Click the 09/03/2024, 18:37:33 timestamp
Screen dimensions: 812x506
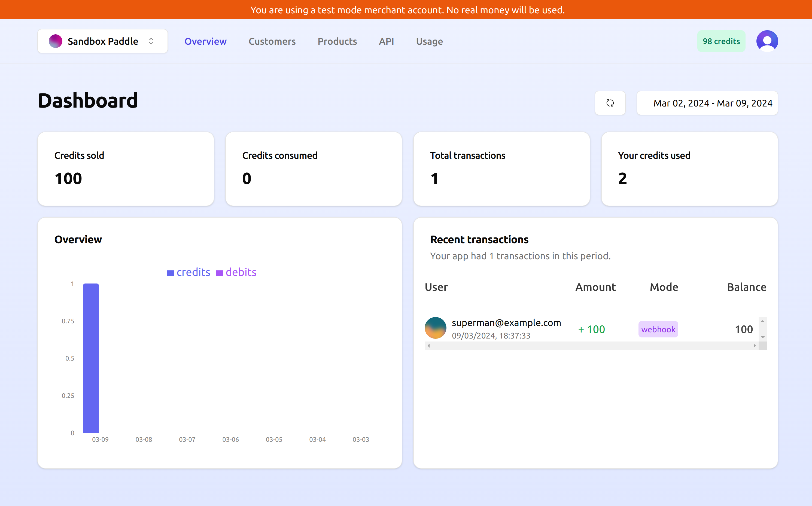[x=491, y=336]
